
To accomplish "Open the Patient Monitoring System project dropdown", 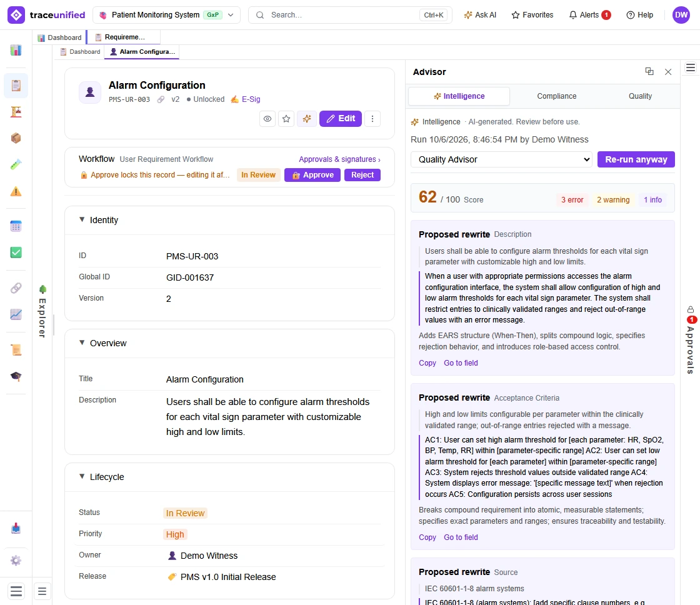I will click(166, 15).
